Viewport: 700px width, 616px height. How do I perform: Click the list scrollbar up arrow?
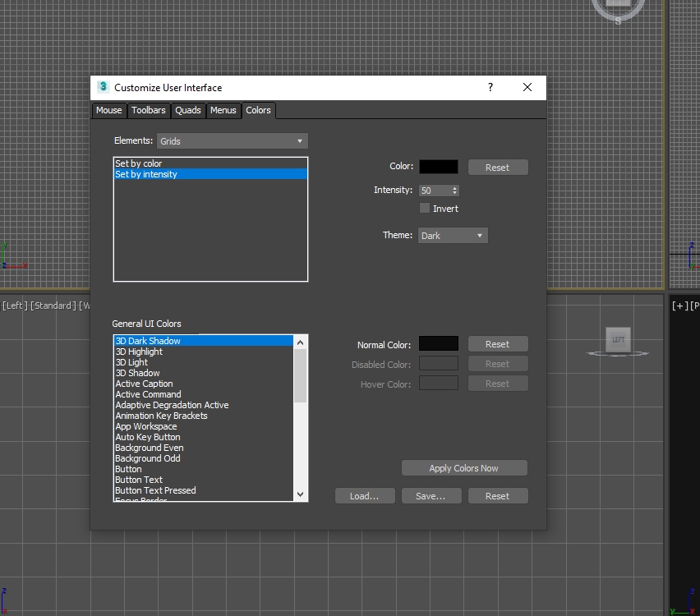point(300,342)
